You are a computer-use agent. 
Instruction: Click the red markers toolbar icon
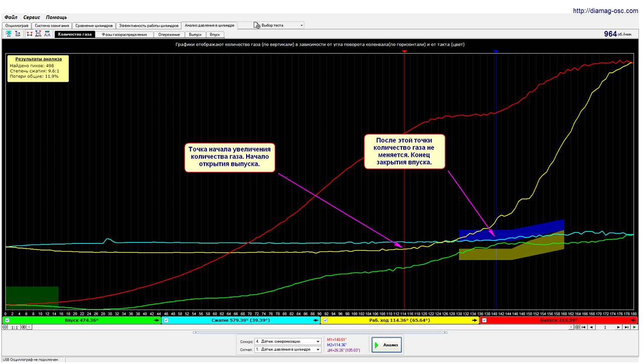[29, 34]
